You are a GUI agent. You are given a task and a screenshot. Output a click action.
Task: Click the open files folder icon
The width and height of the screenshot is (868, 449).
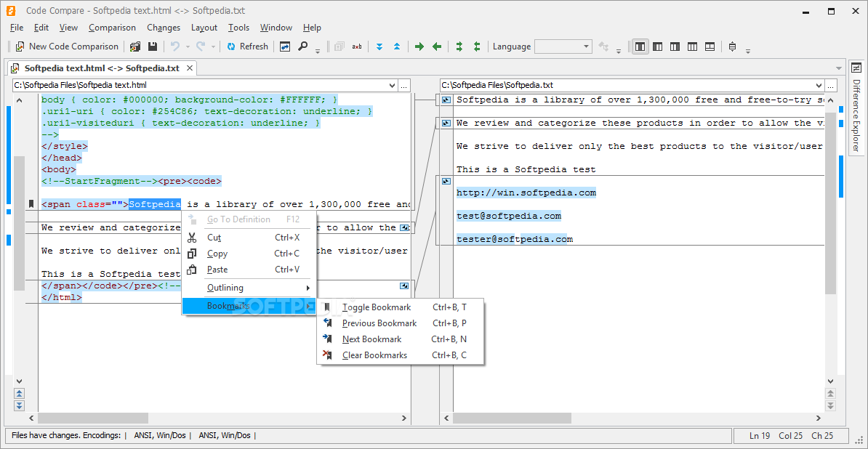(x=135, y=46)
